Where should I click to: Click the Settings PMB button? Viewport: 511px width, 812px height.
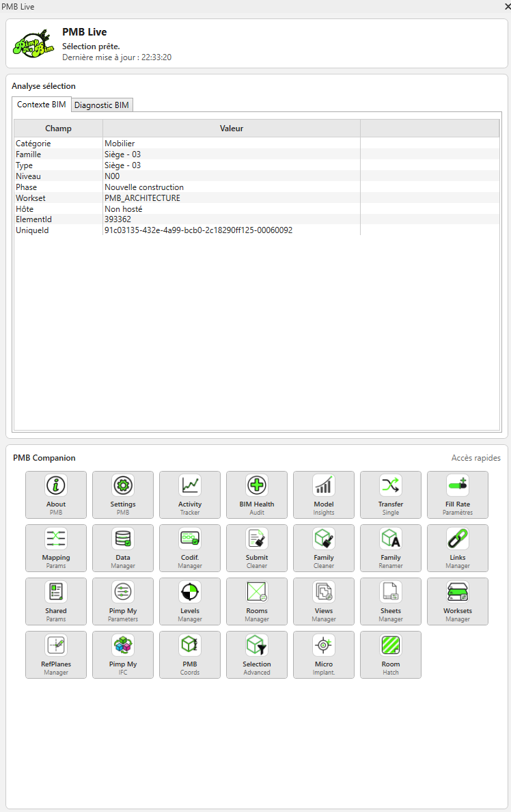[123, 495]
